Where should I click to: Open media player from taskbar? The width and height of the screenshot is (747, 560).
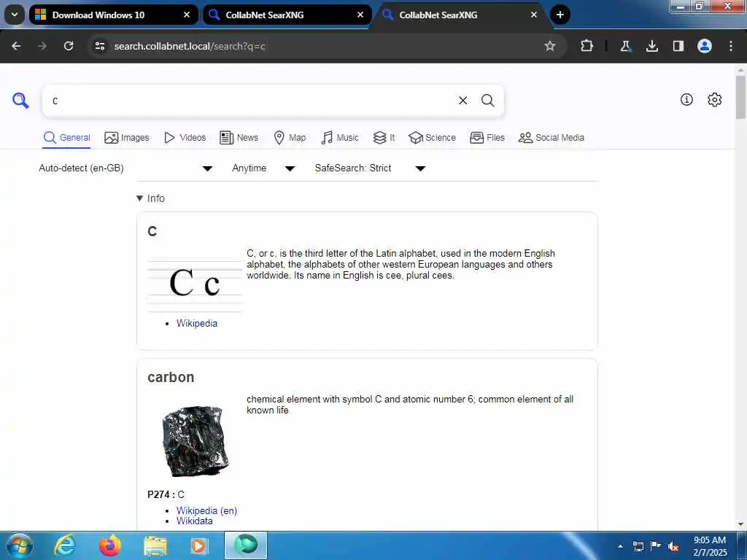(199, 545)
